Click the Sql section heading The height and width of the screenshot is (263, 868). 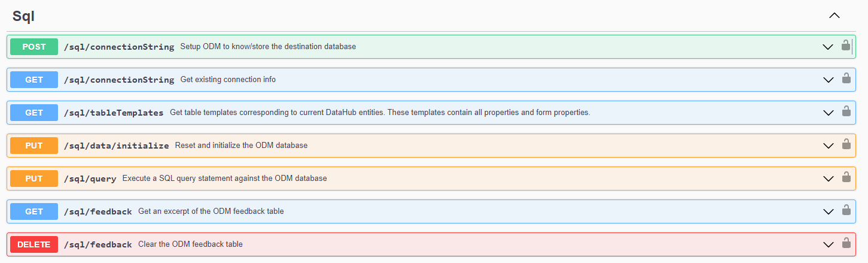(x=23, y=17)
